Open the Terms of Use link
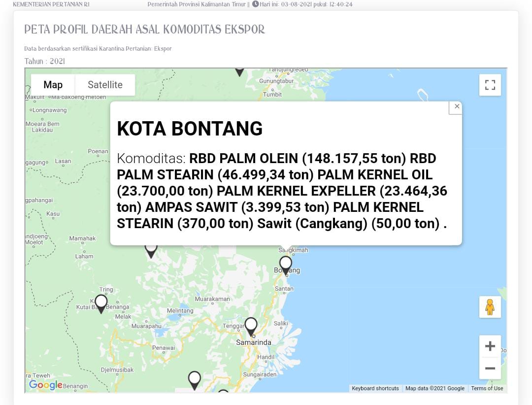 pos(487,388)
